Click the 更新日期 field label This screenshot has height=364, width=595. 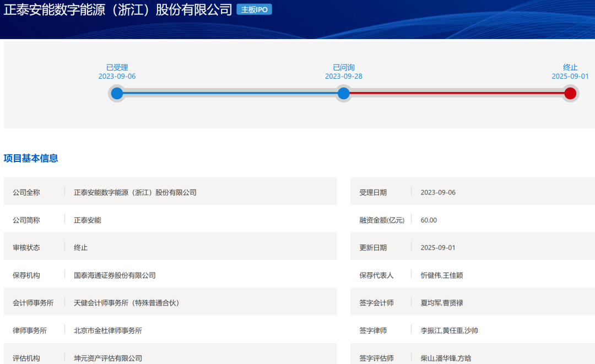tap(373, 248)
